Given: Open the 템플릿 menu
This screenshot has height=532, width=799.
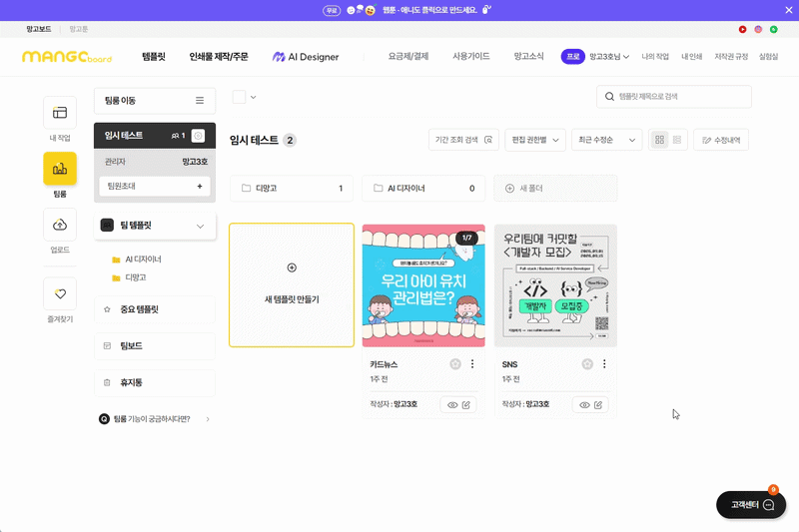Looking at the screenshot, I should click(x=154, y=57).
